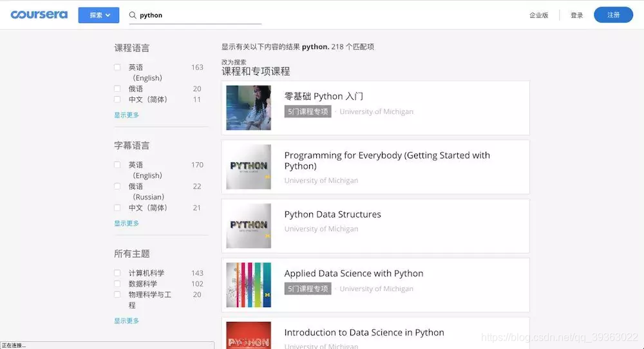644x349 pixels.
Task: Click the 课程和专项课程 section heading
Action: pyautogui.click(x=256, y=71)
